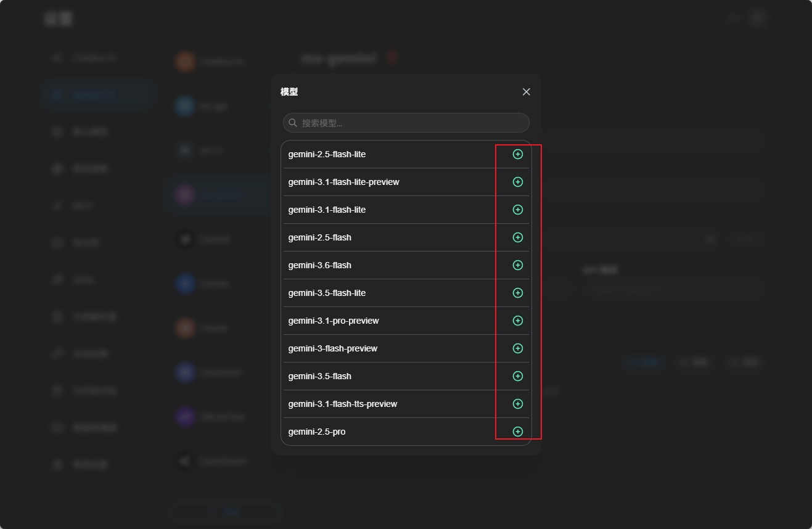Image resolution: width=812 pixels, height=529 pixels.
Task: Add the gemini-3.1-flash-lite-preview model
Action: pos(518,182)
